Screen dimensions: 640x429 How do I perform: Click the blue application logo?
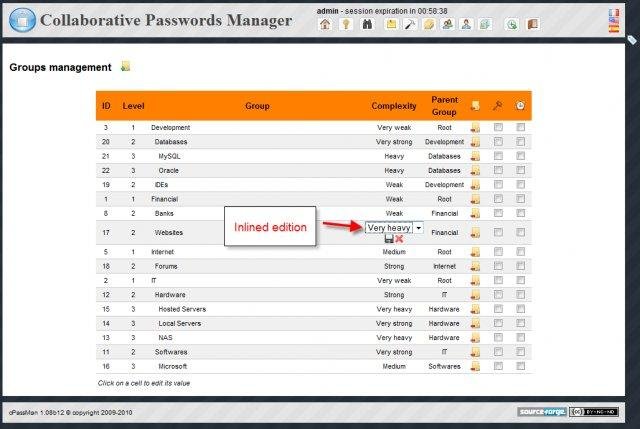[22, 20]
